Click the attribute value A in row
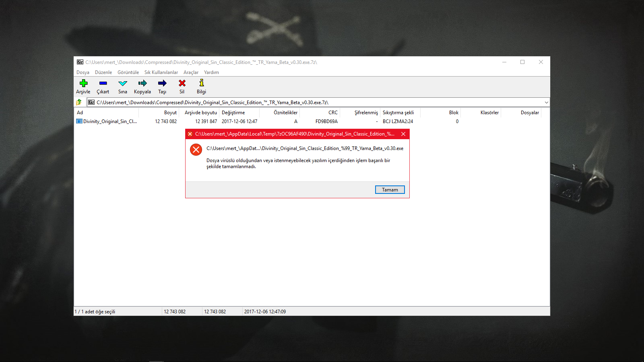This screenshot has width=644, height=362. (x=296, y=121)
